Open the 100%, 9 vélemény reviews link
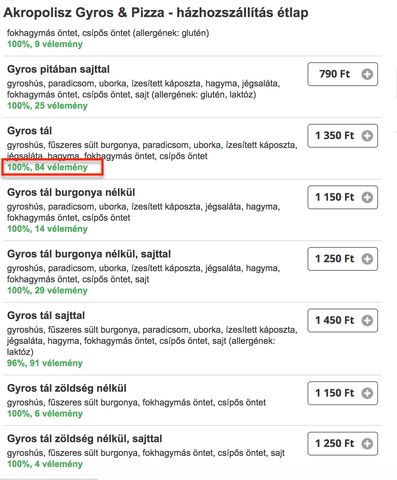397x480 pixels. pyautogui.click(x=45, y=44)
